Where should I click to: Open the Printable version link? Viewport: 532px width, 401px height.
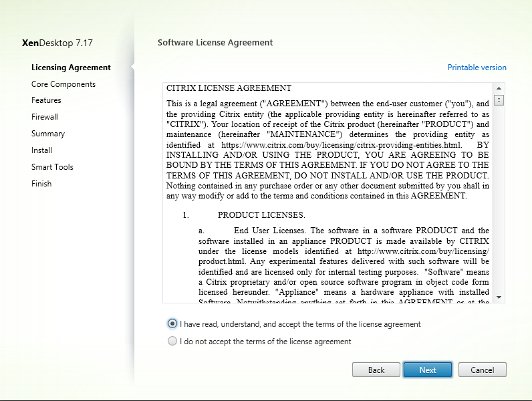[x=477, y=68]
